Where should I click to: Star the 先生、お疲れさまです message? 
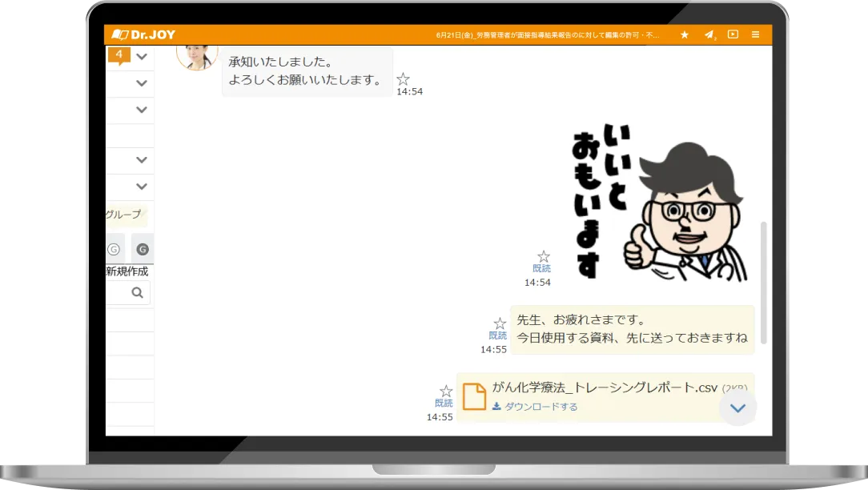pos(500,323)
